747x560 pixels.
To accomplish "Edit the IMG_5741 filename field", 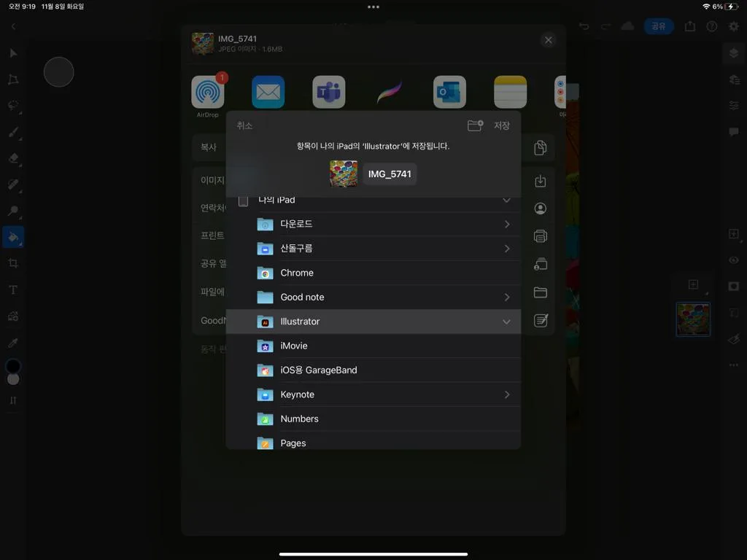I will click(x=390, y=174).
